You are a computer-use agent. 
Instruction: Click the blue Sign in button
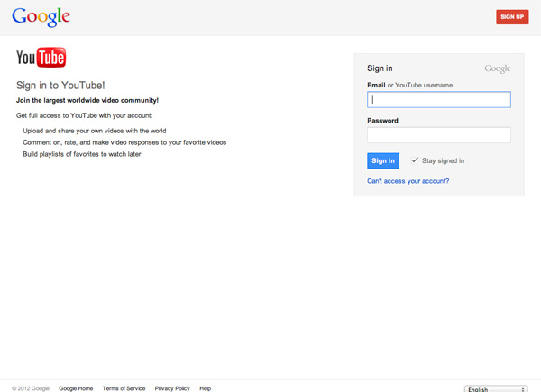pyautogui.click(x=383, y=160)
